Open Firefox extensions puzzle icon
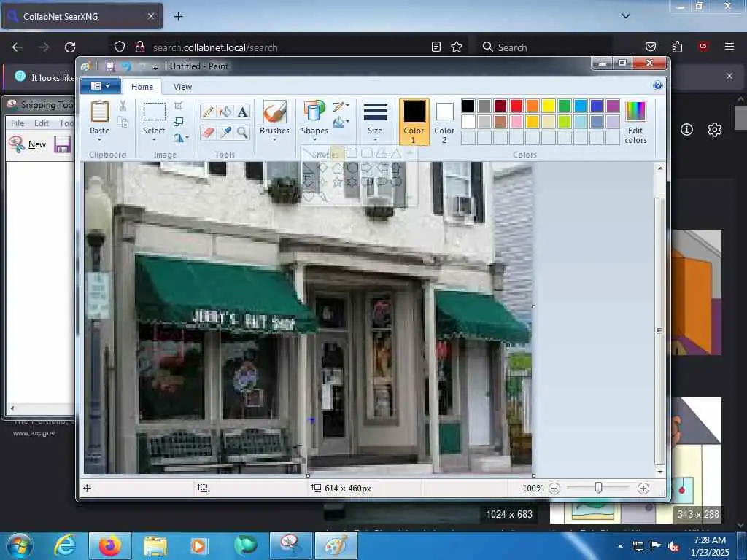This screenshot has height=560, width=747. click(x=677, y=47)
